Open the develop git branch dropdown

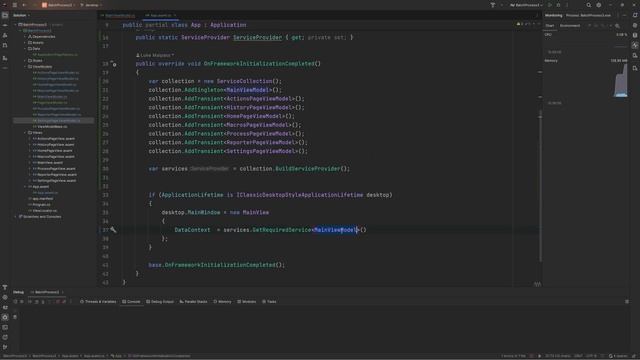coord(91,5)
